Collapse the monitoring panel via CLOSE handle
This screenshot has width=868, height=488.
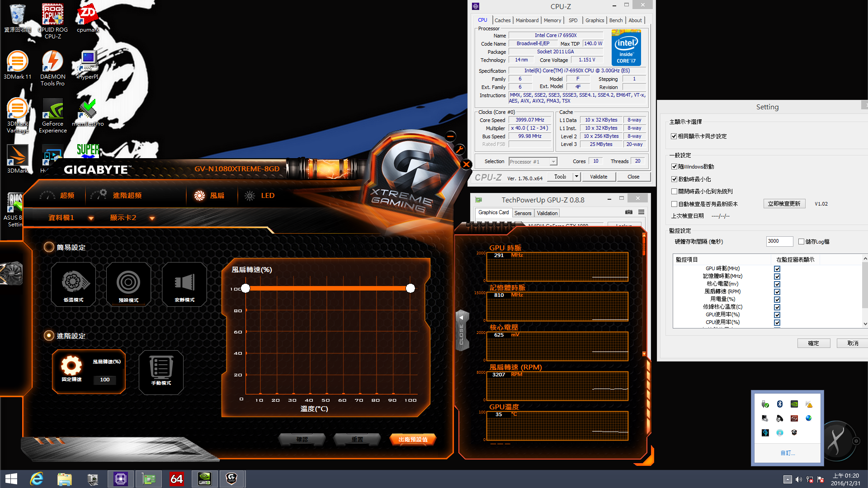click(462, 330)
